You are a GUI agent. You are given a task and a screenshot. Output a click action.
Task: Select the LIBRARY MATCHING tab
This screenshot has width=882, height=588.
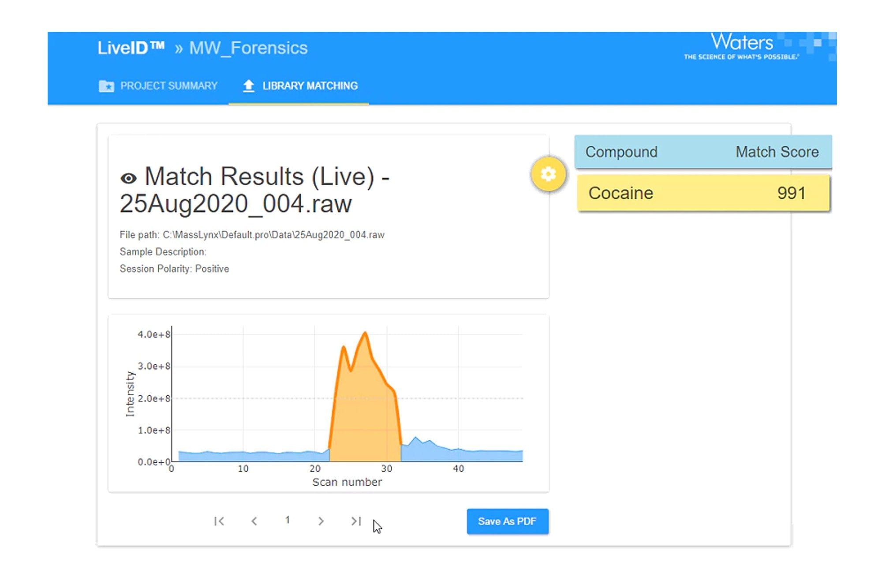pos(299,86)
